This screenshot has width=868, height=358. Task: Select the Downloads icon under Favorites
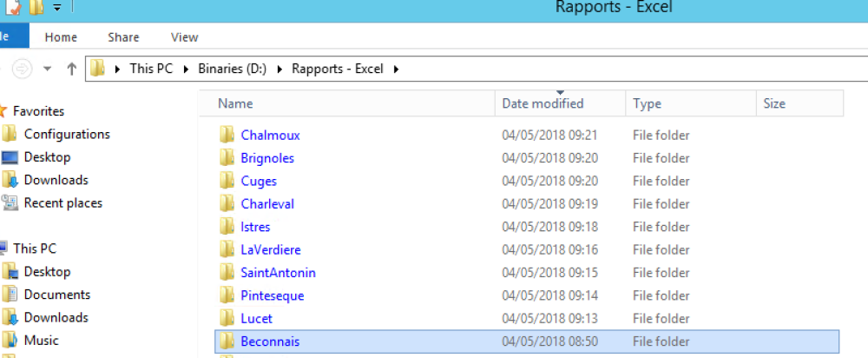click(10, 180)
